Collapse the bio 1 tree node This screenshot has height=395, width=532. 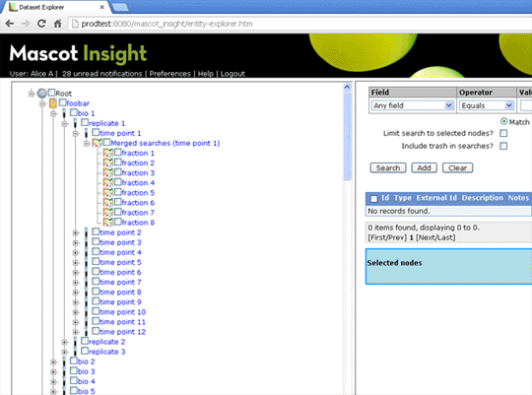53,113
